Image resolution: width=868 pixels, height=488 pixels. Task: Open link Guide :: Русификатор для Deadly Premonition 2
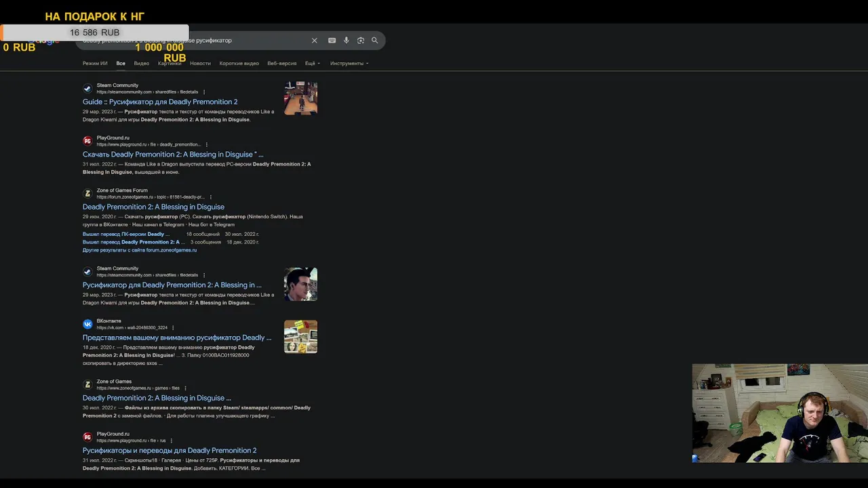coord(160,102)
